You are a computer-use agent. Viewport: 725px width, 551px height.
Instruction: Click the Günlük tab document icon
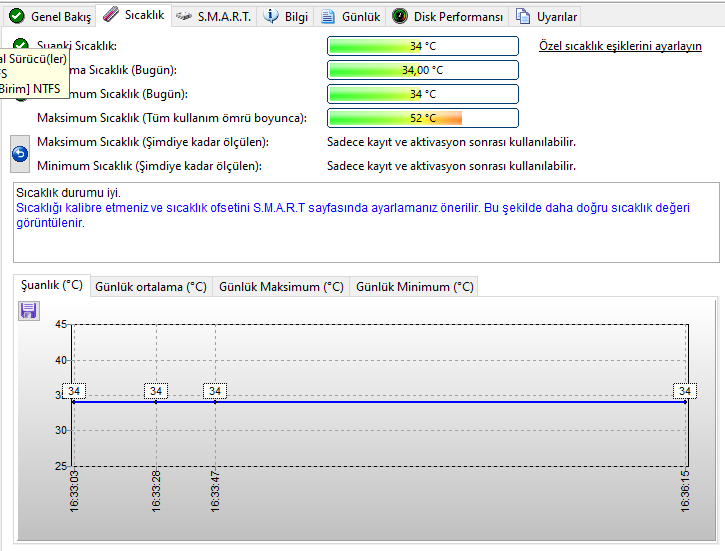[x=328, y=17]
